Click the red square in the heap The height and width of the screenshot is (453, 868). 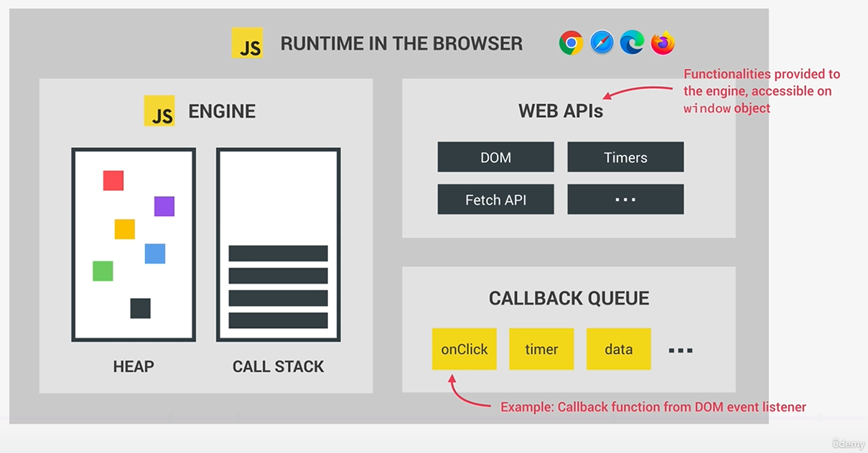coord(113,180)
